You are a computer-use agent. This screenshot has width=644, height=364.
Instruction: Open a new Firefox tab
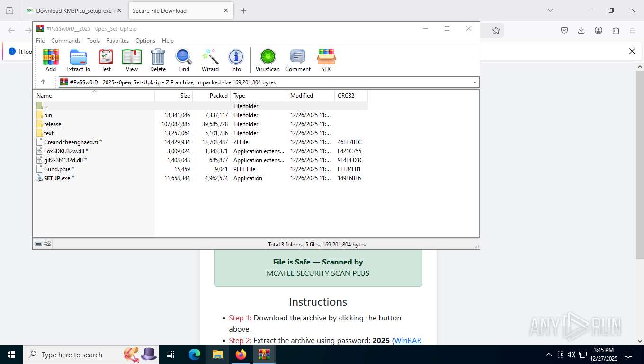point(244,10)
